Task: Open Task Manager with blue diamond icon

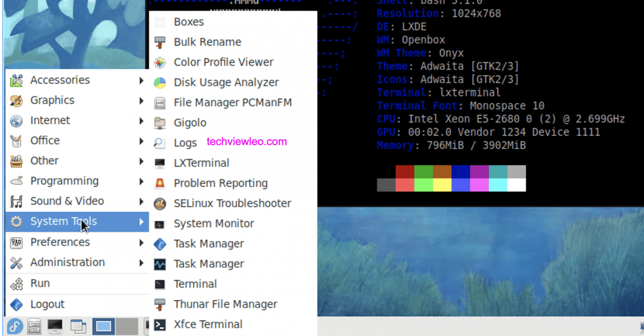Action: pos(233,244)
